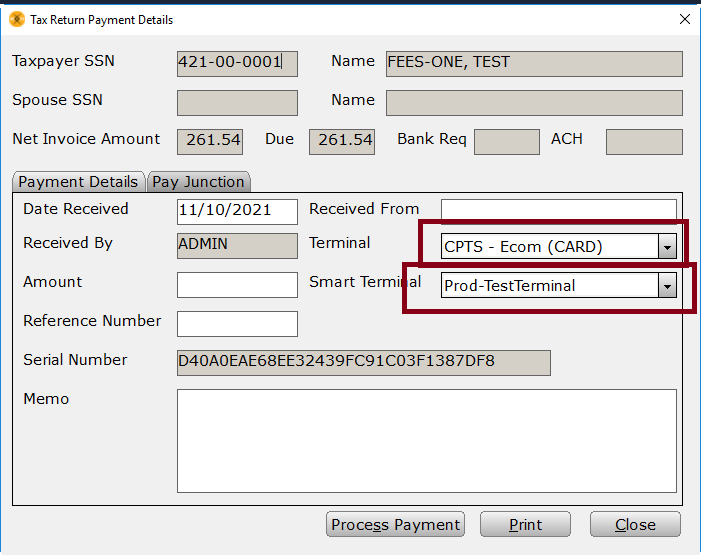Click the Smart Terminal label

[x=365, y=282]
